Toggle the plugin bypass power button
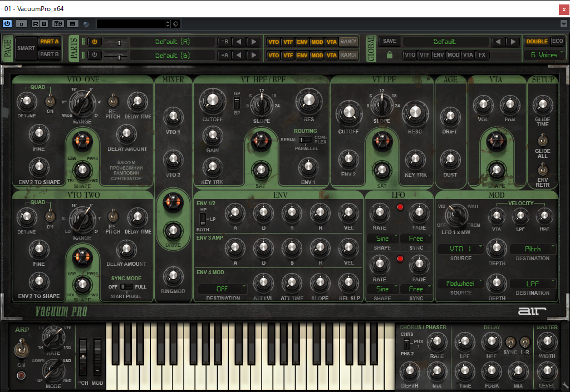Screen dimensions: 570x392 click(x=7, y=23)
